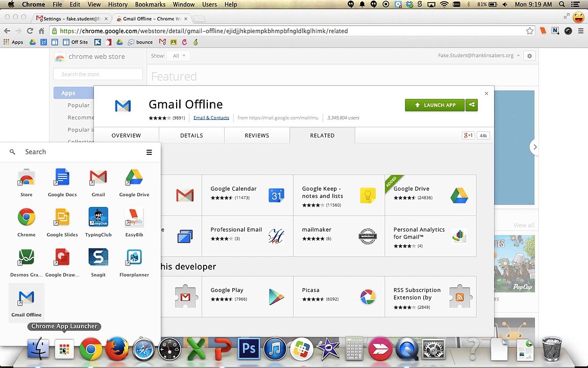Open Safari from the dock
The width and height of the screenshot is (588, 368).
(143, 349)
